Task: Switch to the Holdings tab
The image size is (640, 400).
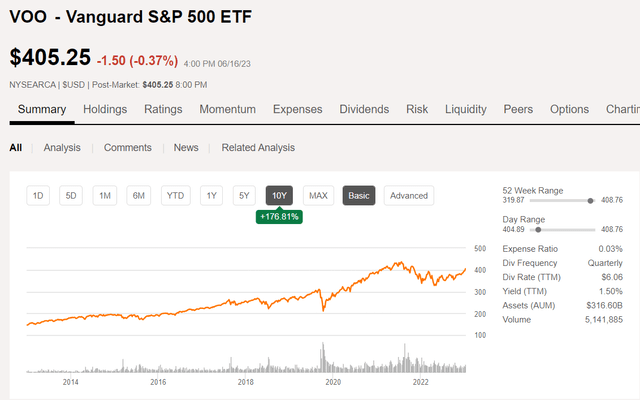Action: [105, 109]
